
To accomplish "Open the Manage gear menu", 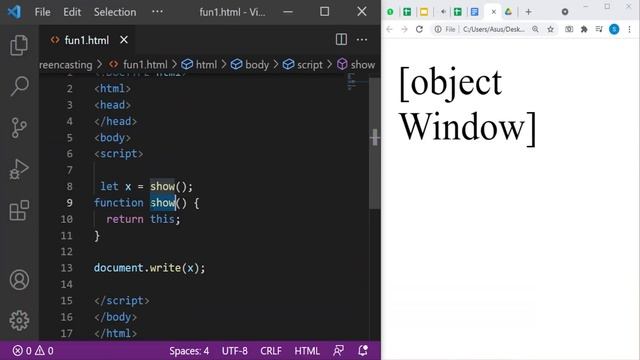I will click(19, 320).
